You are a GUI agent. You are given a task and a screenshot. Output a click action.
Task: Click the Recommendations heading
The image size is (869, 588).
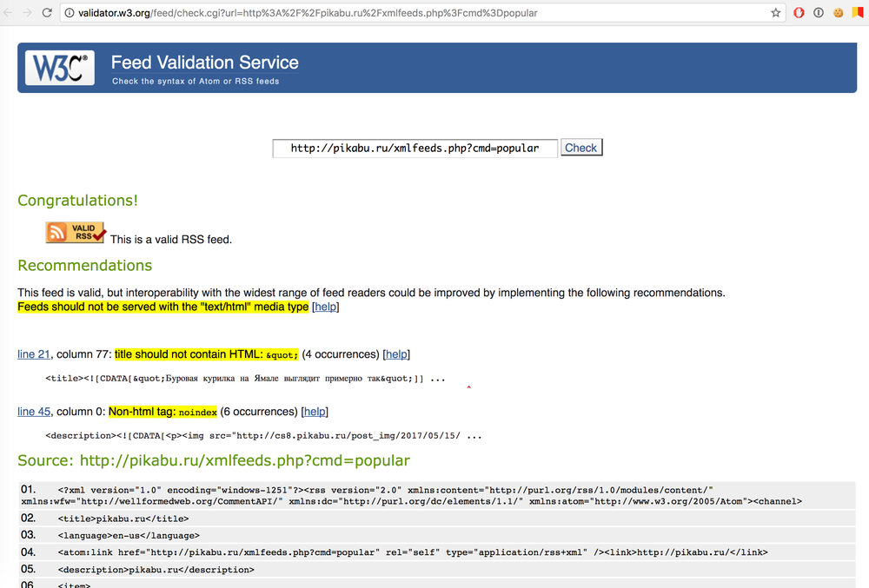pyautogui.click(x=85, y=265)
